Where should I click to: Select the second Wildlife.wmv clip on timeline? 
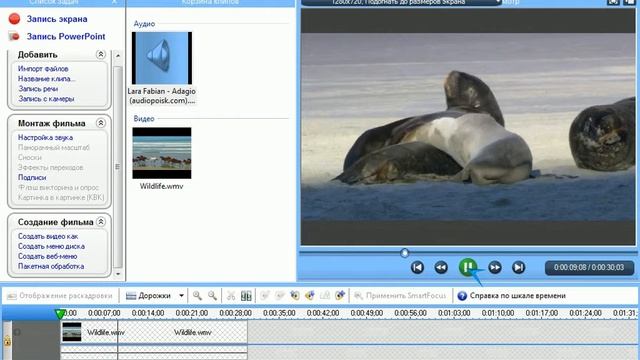182,332
